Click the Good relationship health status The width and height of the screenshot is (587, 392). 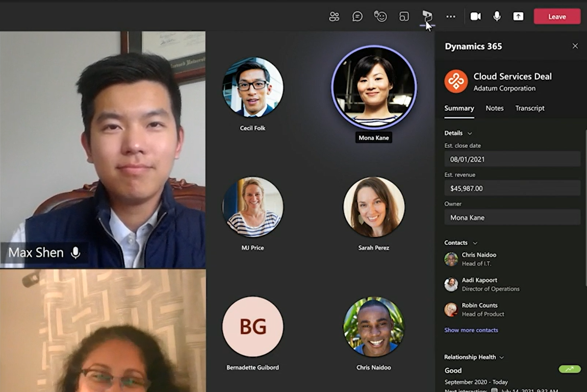[x=453, y=370]
